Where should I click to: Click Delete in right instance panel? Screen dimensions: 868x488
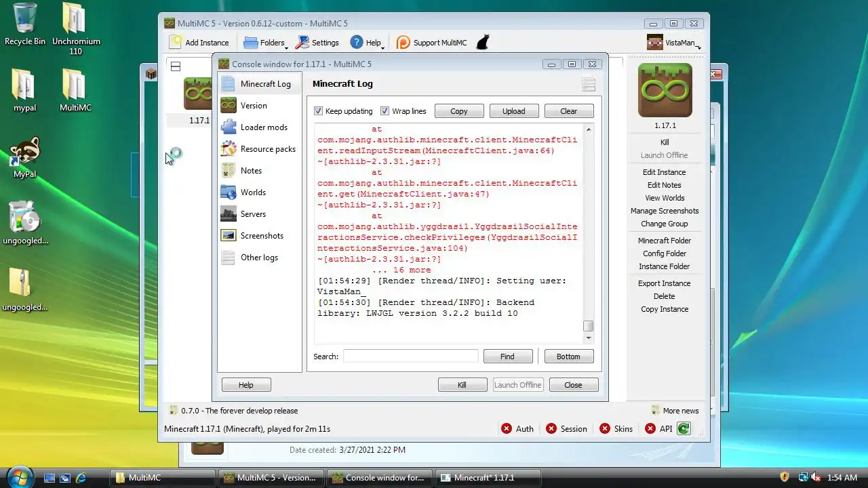pyautogui.click(x=665, y=296)
